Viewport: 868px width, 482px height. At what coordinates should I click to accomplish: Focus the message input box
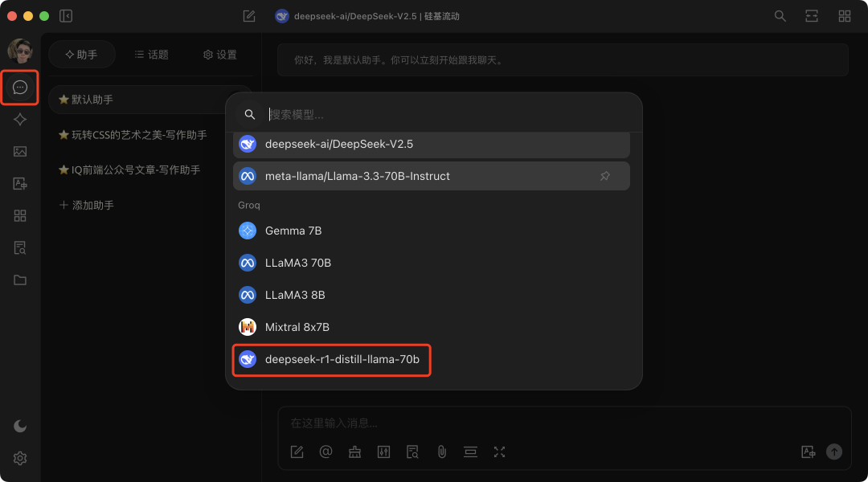563,423
